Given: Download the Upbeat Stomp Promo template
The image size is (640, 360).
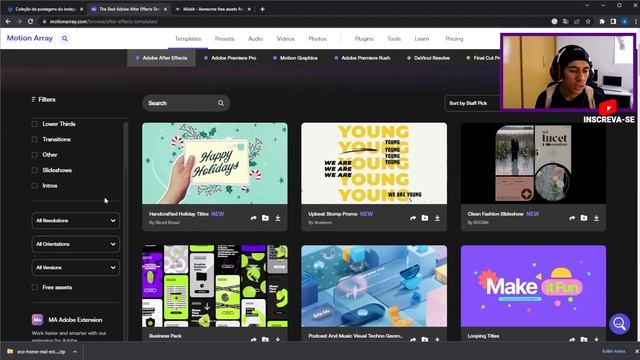Looking at the screenshot, I should tap(437, 218).
